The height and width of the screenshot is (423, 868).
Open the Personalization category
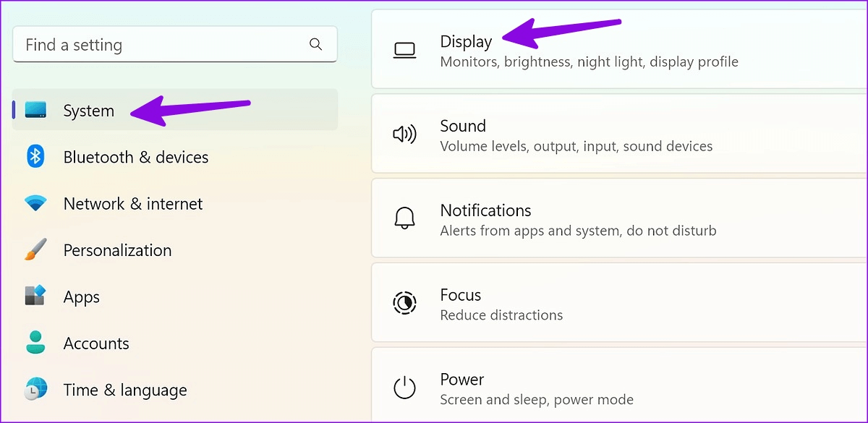[117, 250]
